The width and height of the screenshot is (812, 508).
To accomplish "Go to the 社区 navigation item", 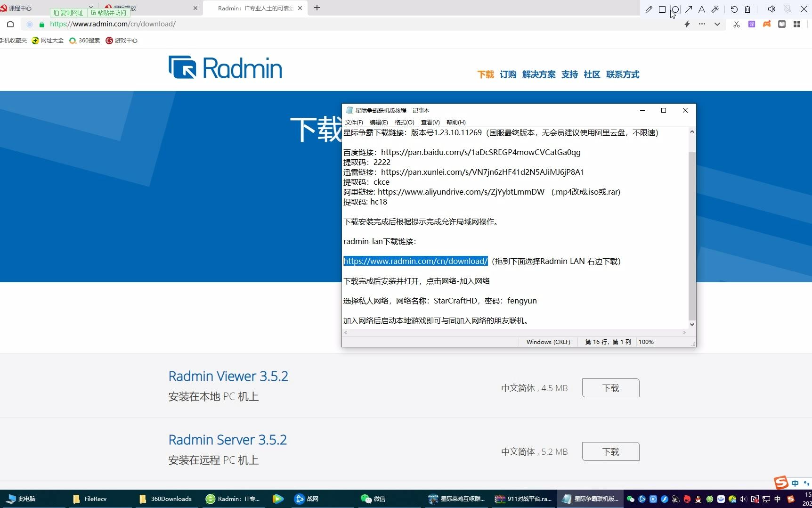I will pyautogui.click(x=592, y=74).
